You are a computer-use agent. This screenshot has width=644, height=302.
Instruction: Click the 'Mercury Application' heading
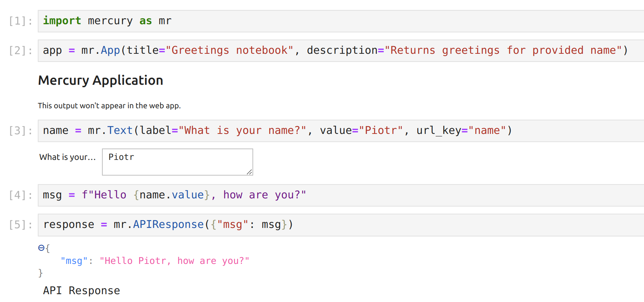coord(101,80)
